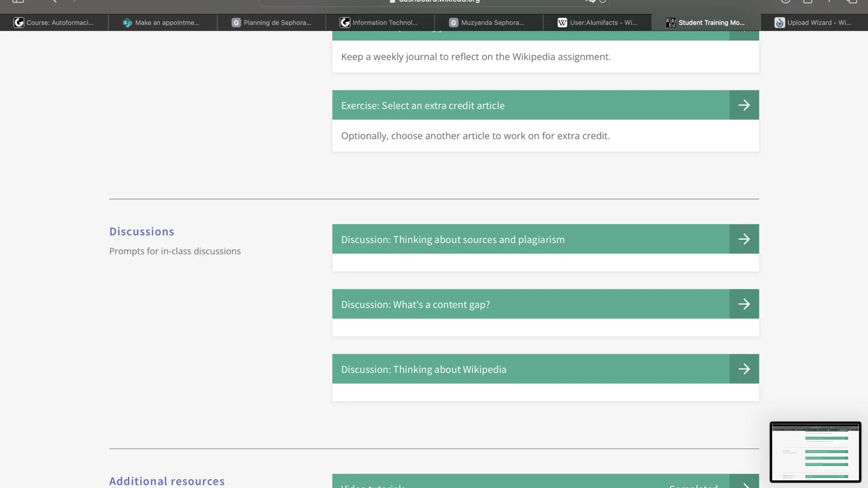Screen dimensions: 868x488
Task: Click favicon on Muzyanda Sephora tab
Action: pyautogui.click(x=454, y=22)
